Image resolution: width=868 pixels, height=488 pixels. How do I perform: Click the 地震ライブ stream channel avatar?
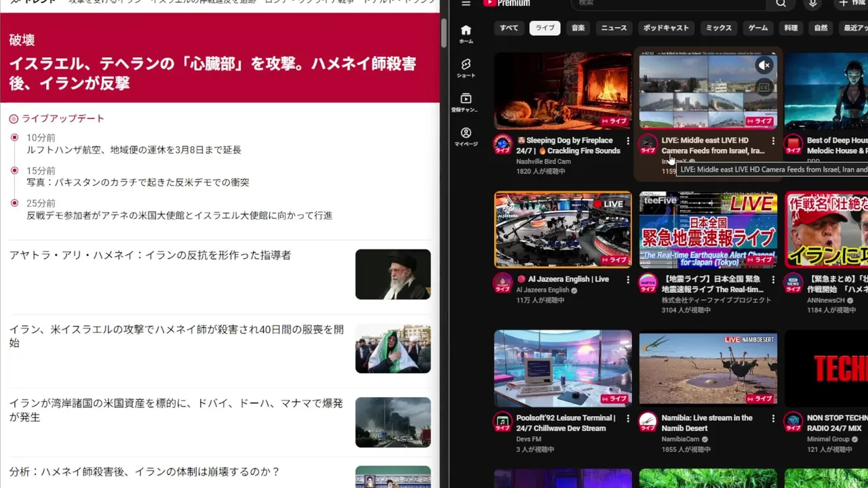coord(648,283)
